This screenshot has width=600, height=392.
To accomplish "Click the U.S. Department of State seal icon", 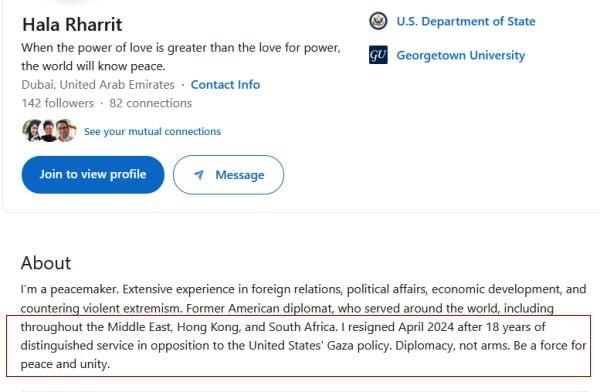I will [x=378, y=21].
